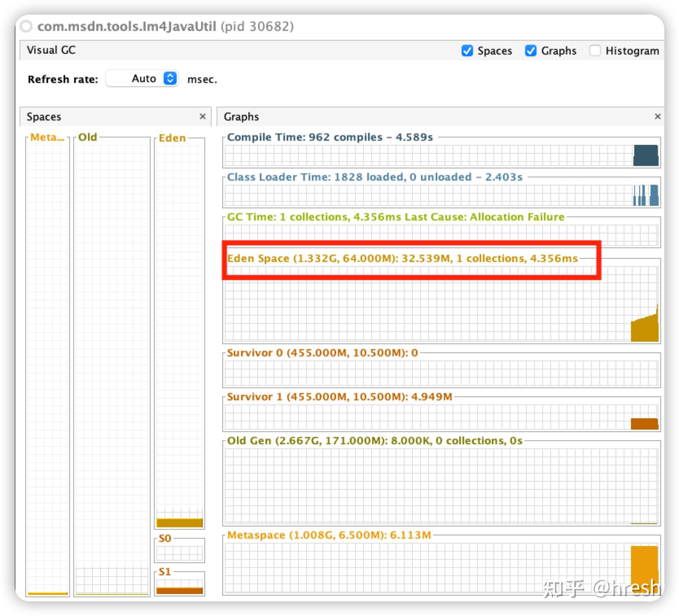Uncheck the Spaces checkbox

(467, 51)
